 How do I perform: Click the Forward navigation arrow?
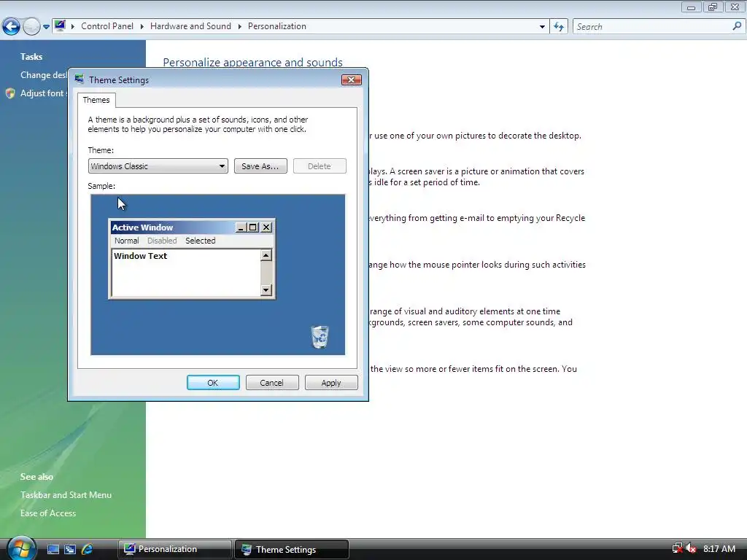coord(31,26)
